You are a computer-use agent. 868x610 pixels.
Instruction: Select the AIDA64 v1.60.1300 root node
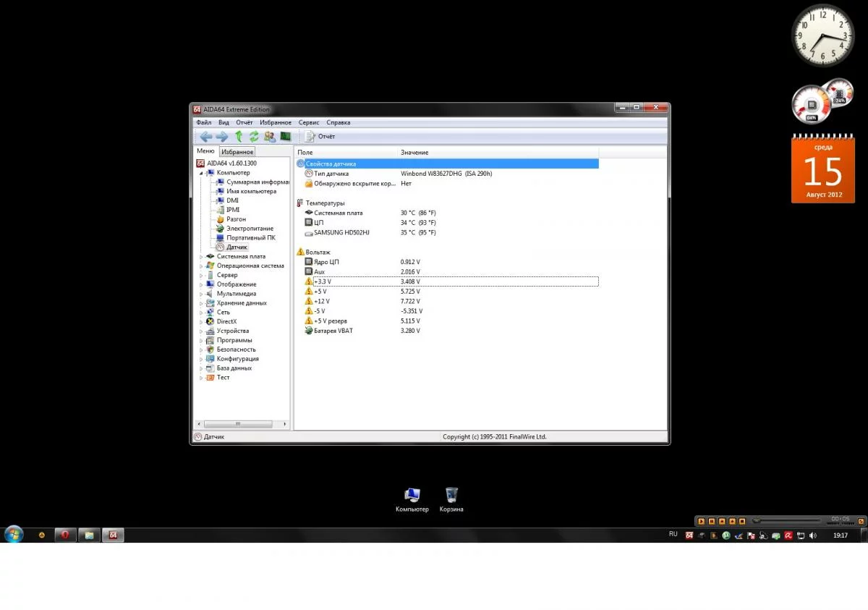226,164
